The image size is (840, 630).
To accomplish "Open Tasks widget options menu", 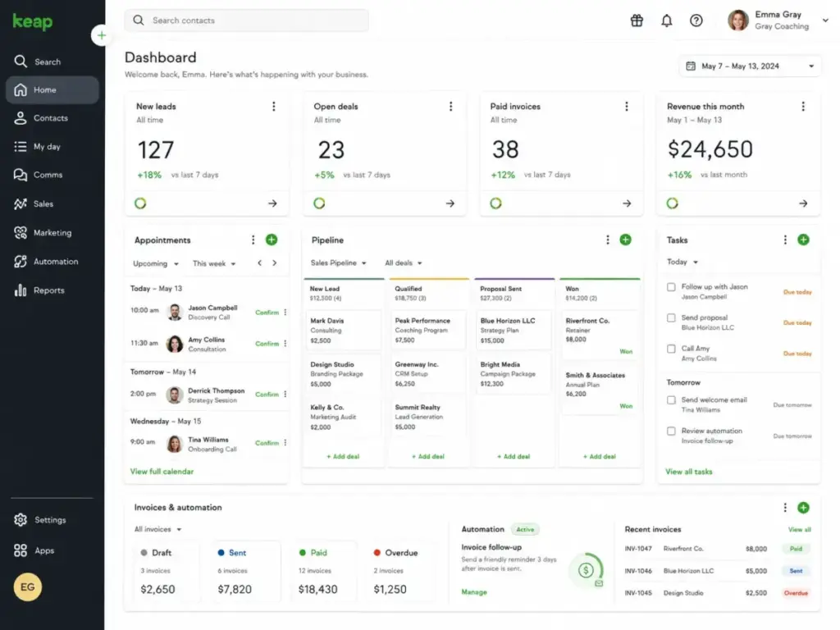I will pos(785,240).
